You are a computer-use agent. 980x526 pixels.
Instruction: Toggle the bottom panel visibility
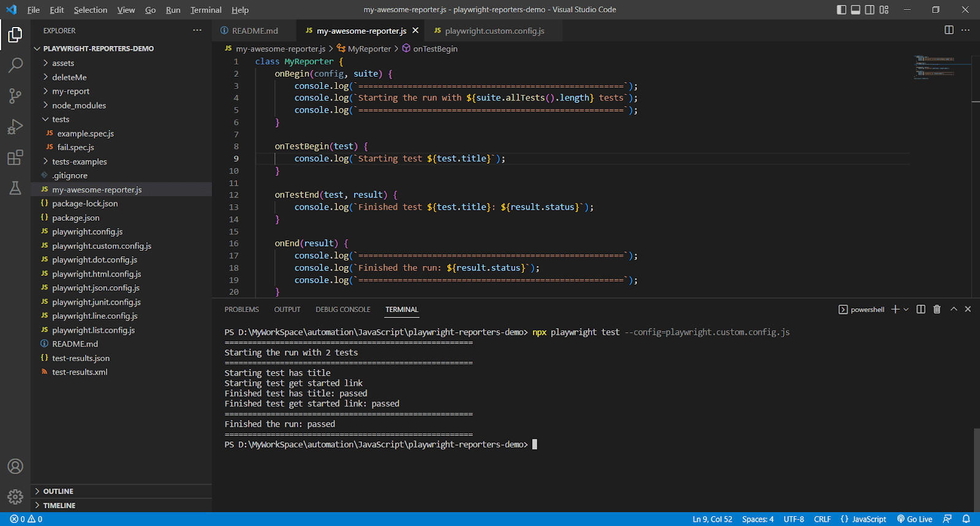(x=856, y=10)
